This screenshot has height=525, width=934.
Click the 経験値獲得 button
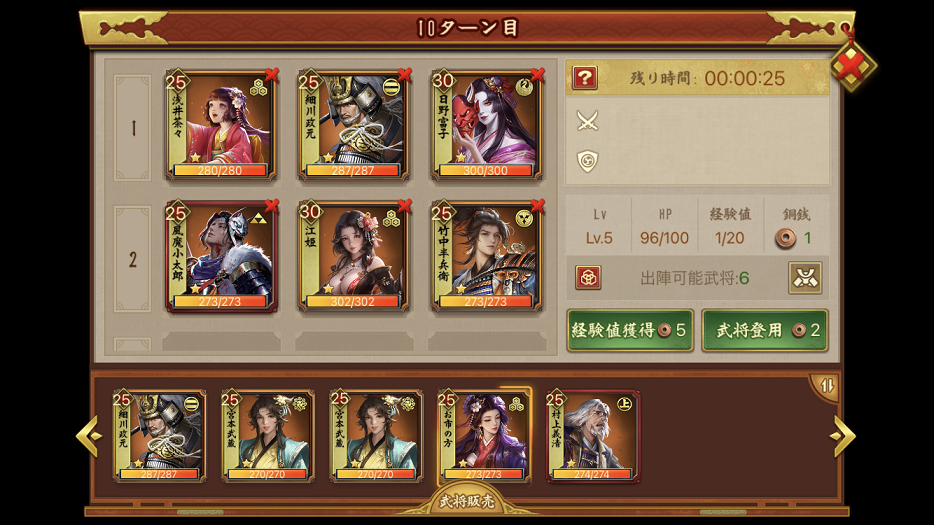[x=630, y=330]
